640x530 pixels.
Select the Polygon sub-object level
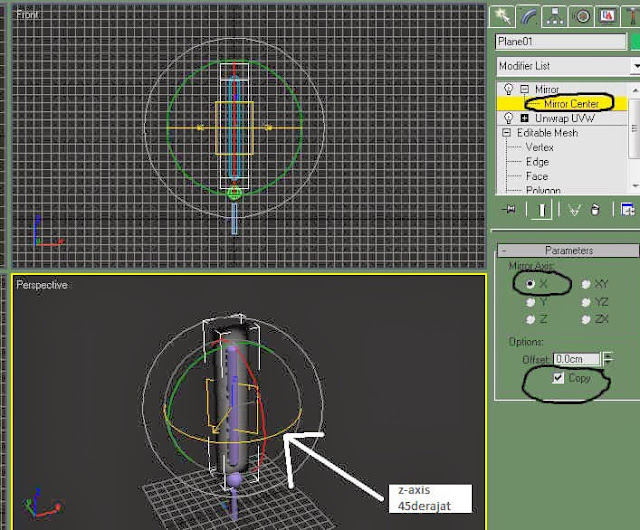point(543,190)
